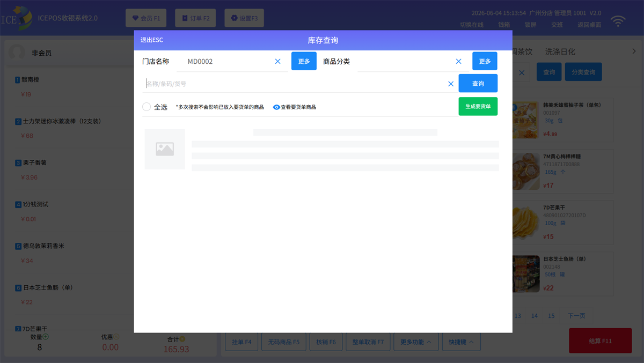Click the plus icon beside 数量

(x=46, y=337)
